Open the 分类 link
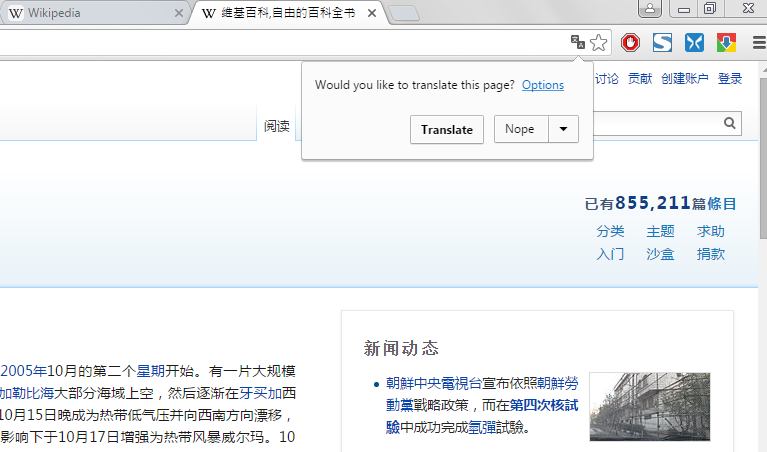 tap(610, 231)
